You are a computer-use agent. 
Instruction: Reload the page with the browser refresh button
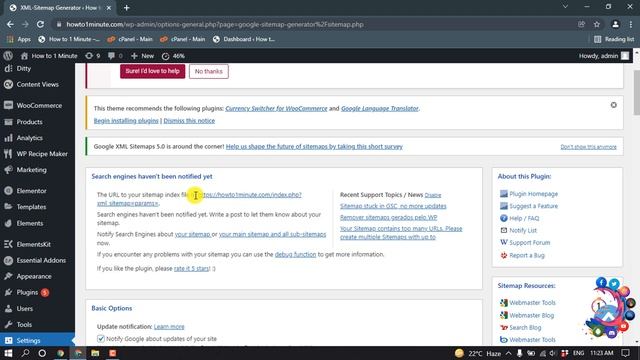coord(40,24)
